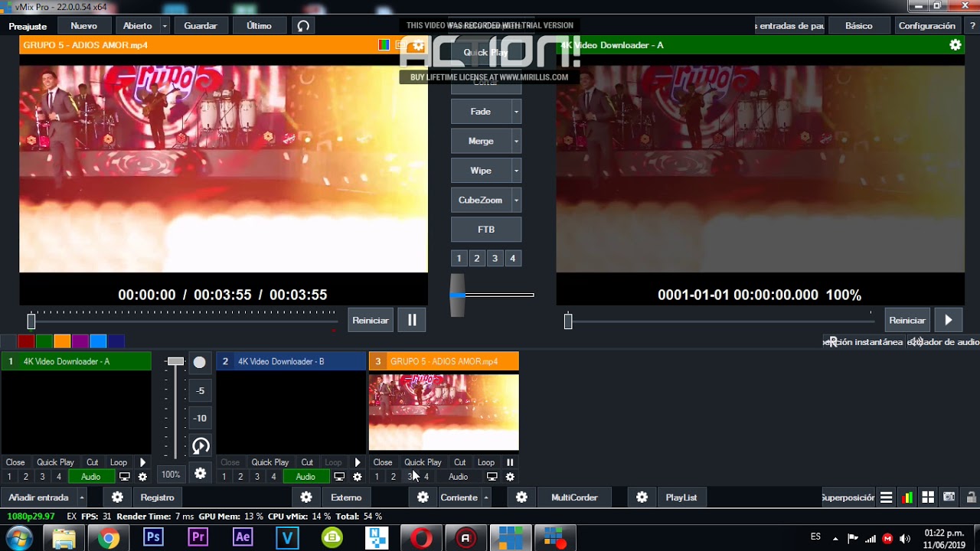
Task: Click Guardar in top menu bar
Action: (x=201, y=26)
